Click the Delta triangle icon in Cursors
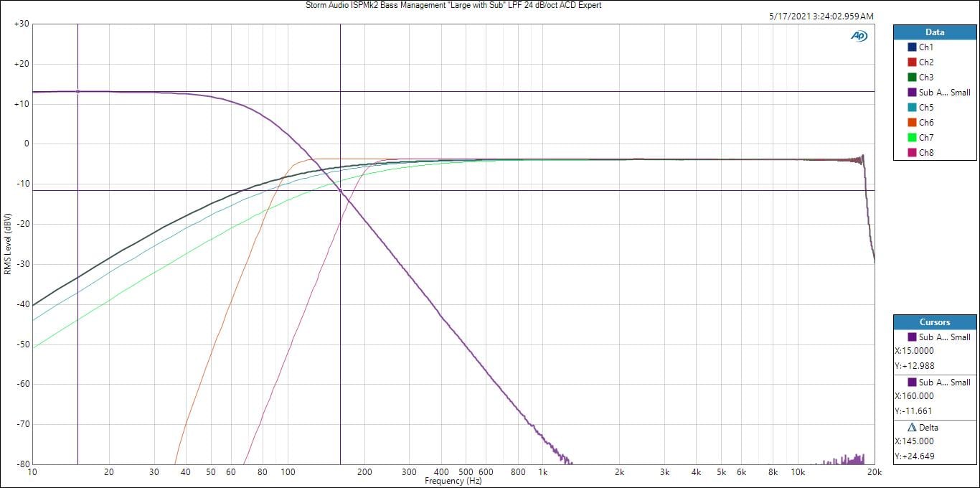Viewport: 980px width, 488px height. [x=912, y=427]
